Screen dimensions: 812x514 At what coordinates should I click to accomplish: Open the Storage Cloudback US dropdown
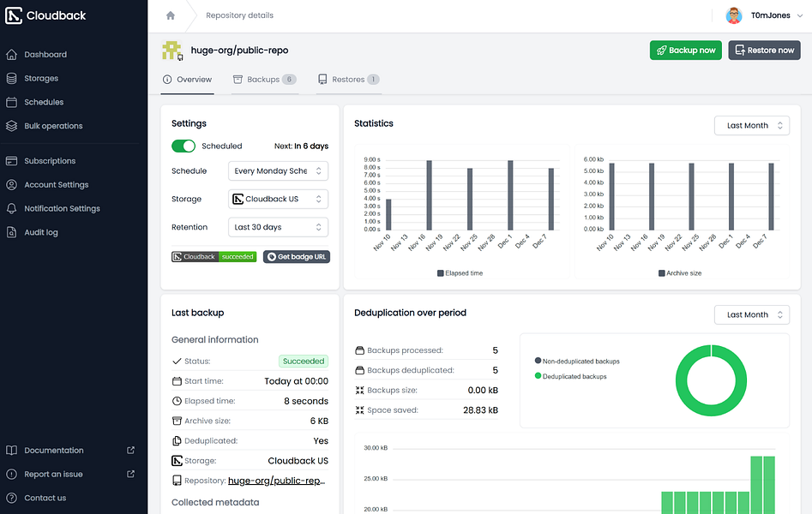278,199
